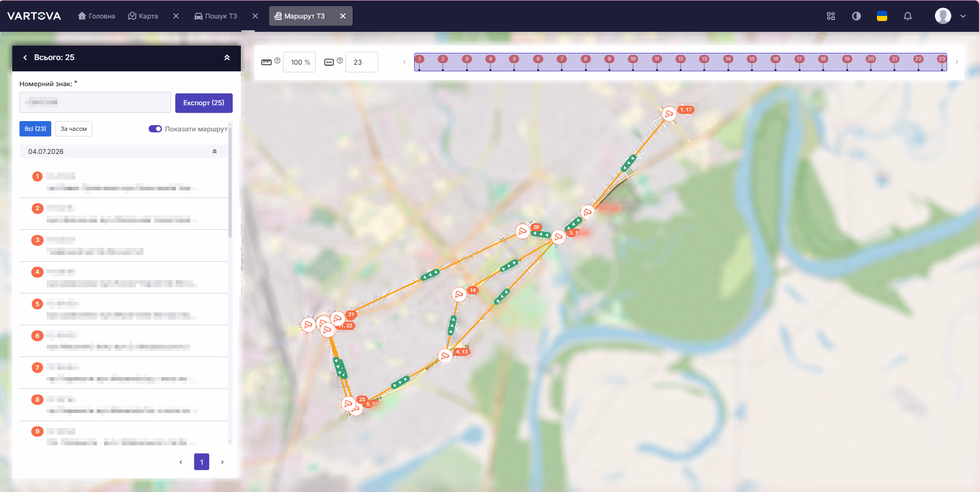Viewport: 980px width, 492px height.
Task: Select timeline marker 10
Action: (x=633, y=59)
